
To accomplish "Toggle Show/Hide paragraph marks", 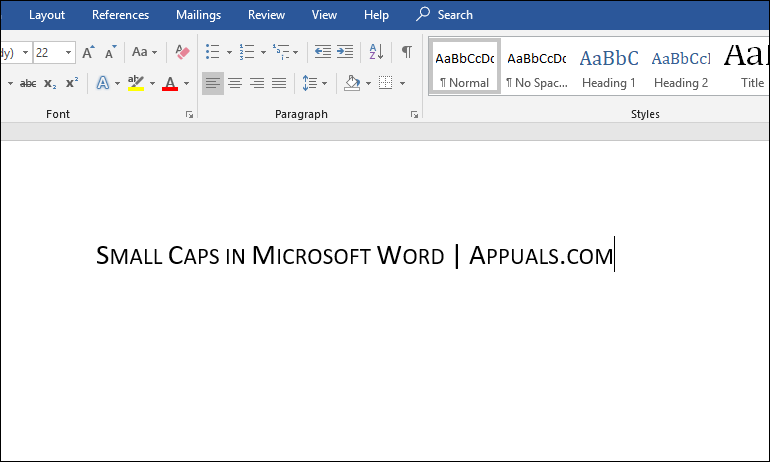I will [407, 52].
